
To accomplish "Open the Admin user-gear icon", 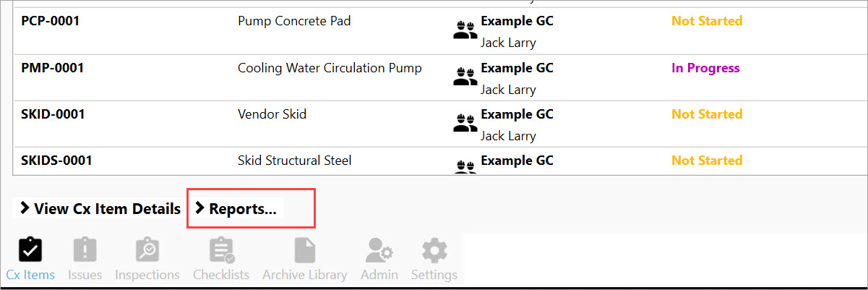I will tap(379, 251).
